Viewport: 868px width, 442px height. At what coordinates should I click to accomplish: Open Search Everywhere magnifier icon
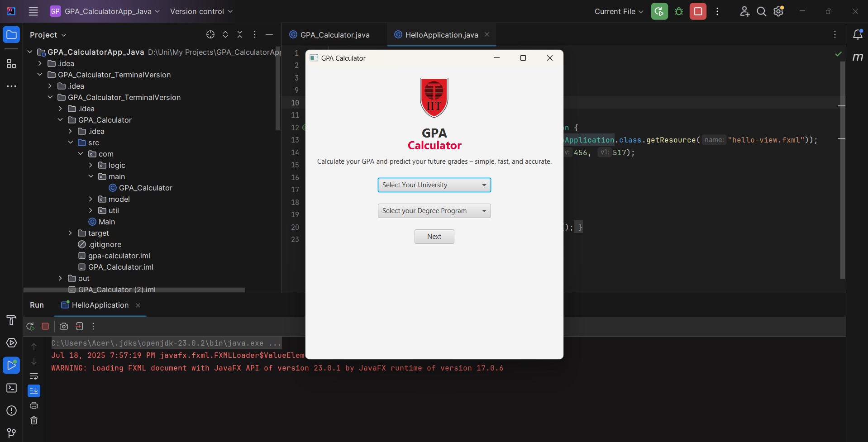click(x=762, y=11)
